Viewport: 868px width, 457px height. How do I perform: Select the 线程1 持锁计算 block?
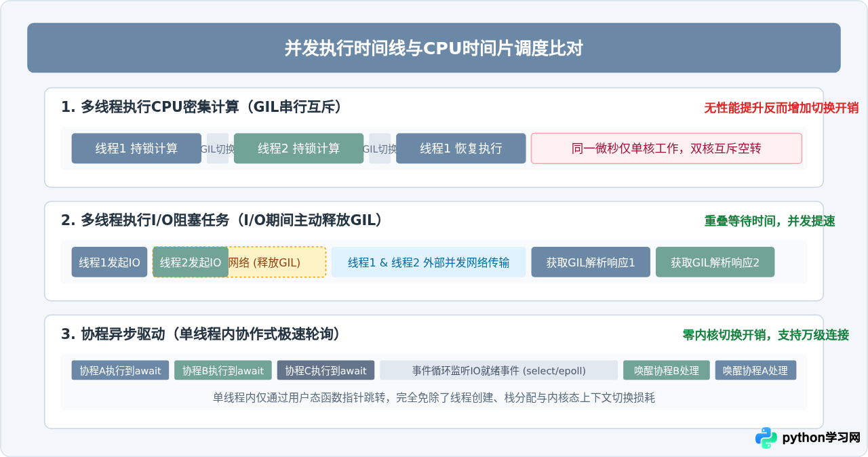click(x=136, y=148)
